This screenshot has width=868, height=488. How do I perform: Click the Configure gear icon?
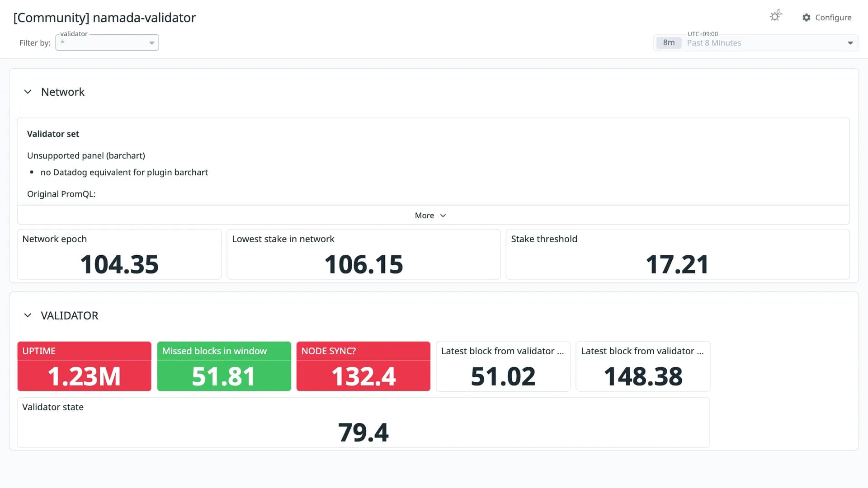(806, 18)
